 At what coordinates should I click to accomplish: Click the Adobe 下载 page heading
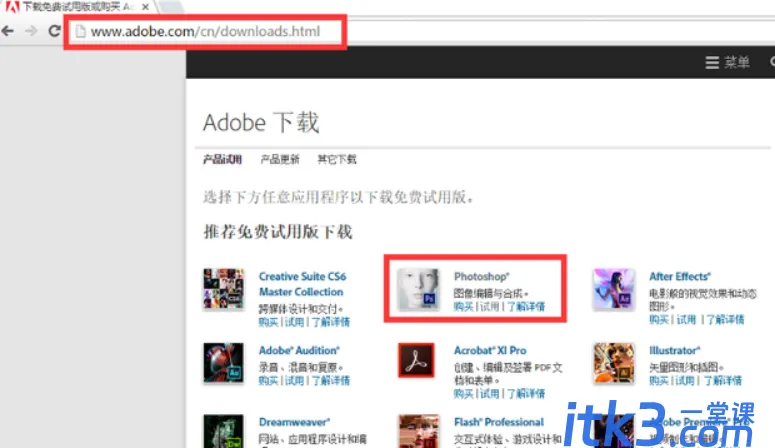pyautogui.click(x=261, y=123)
